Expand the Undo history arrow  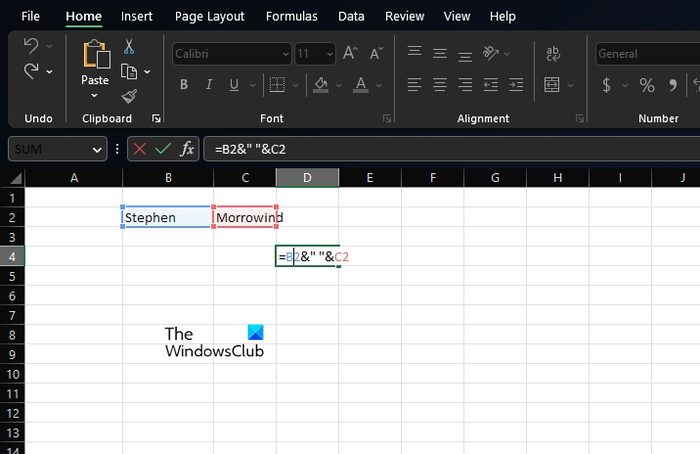[50, 46]
